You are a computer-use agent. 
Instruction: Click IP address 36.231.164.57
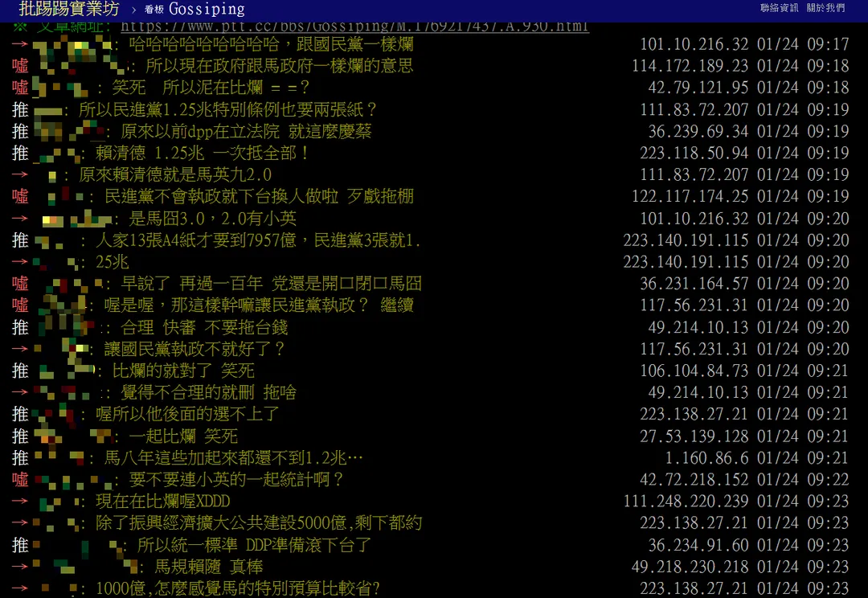pyautogui.click(x=694, y=284)
